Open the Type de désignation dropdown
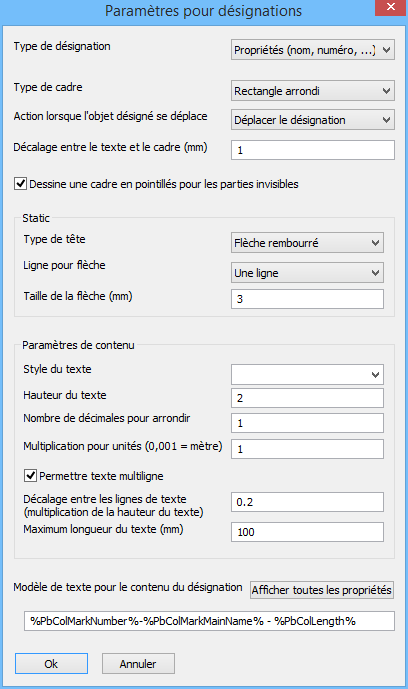The width and height of the screenshot is (408, 689). [x=313, y=50]
